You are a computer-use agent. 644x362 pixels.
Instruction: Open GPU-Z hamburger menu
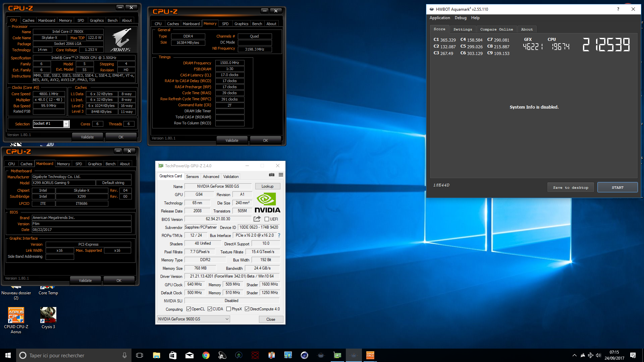point(281,175)
